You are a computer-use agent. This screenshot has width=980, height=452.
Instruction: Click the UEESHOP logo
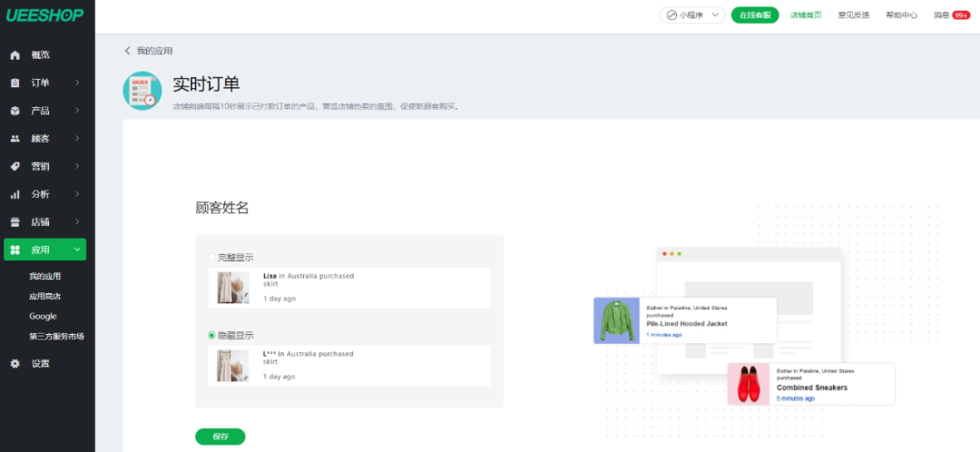[45, 15]
